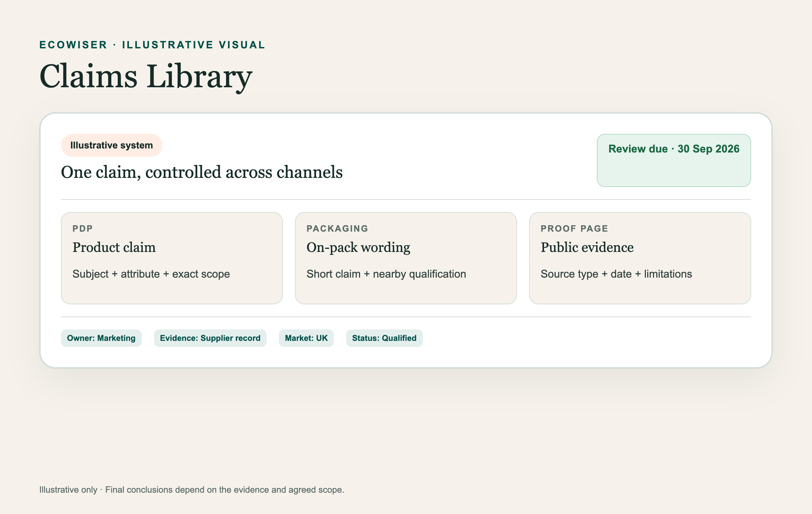Screen dimensions: 812x514
Task: Click the Owner: Marketing tag
Action: tap(101, 338)
